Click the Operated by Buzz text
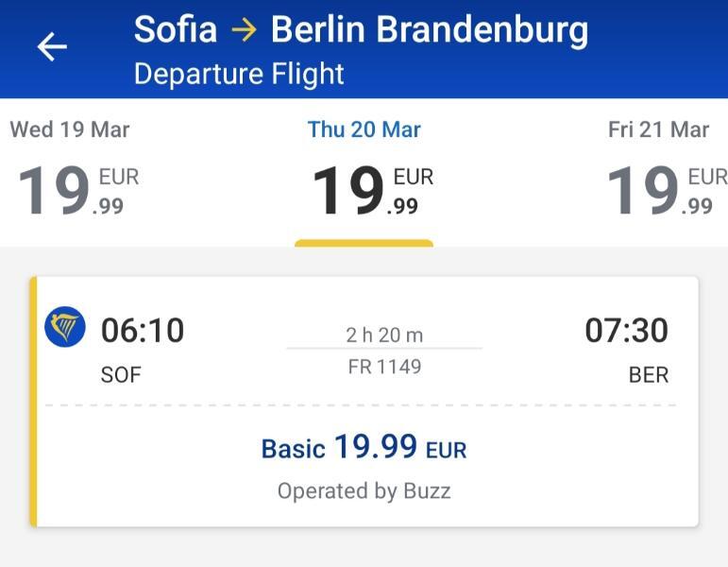 click(364, 491)
